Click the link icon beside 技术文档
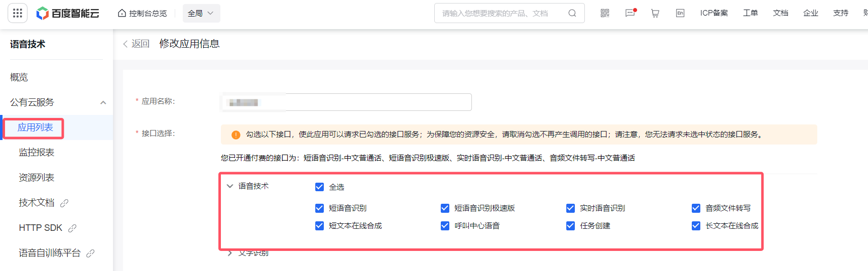Image resolution: width=868 pixels, height=271 pixels. pos(64,203)
